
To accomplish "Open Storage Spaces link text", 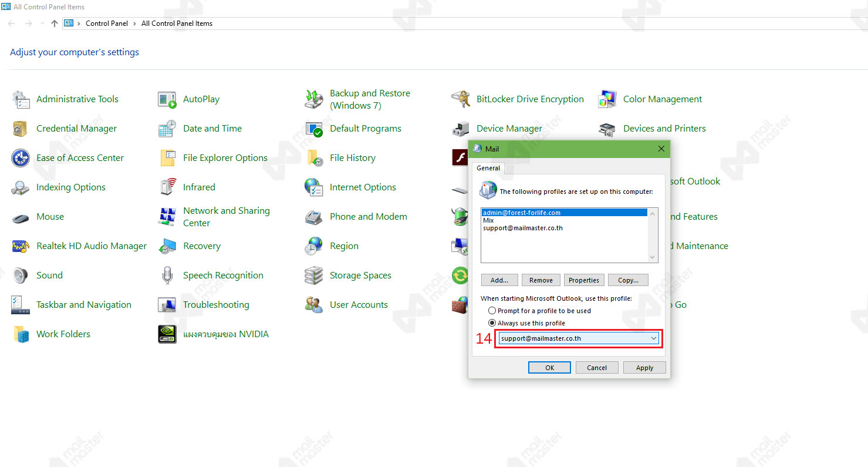I will 360,276.
